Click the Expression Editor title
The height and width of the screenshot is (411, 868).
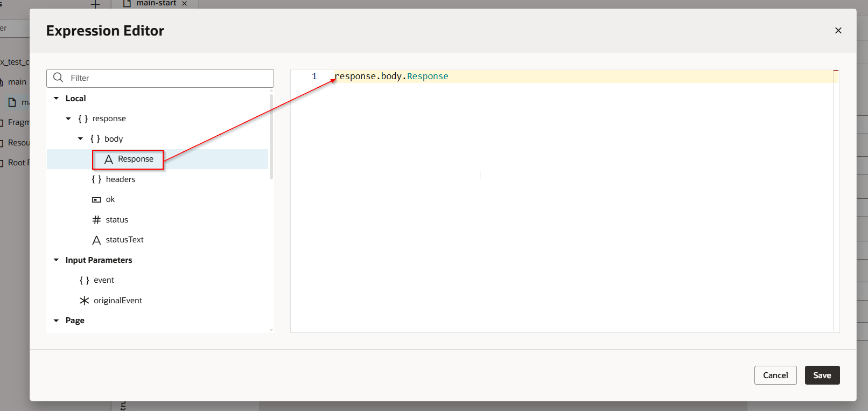click(x=105, y=31)
